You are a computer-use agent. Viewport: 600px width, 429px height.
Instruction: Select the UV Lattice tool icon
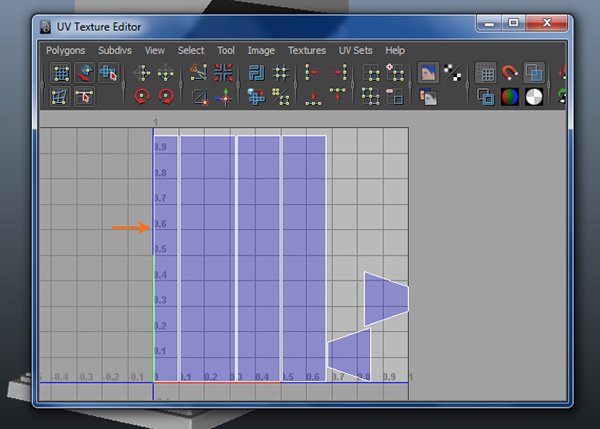(61, 73)
